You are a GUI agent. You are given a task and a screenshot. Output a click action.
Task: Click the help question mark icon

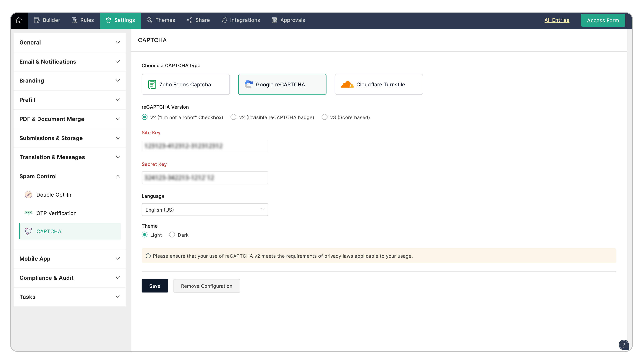tap(623, 345)
